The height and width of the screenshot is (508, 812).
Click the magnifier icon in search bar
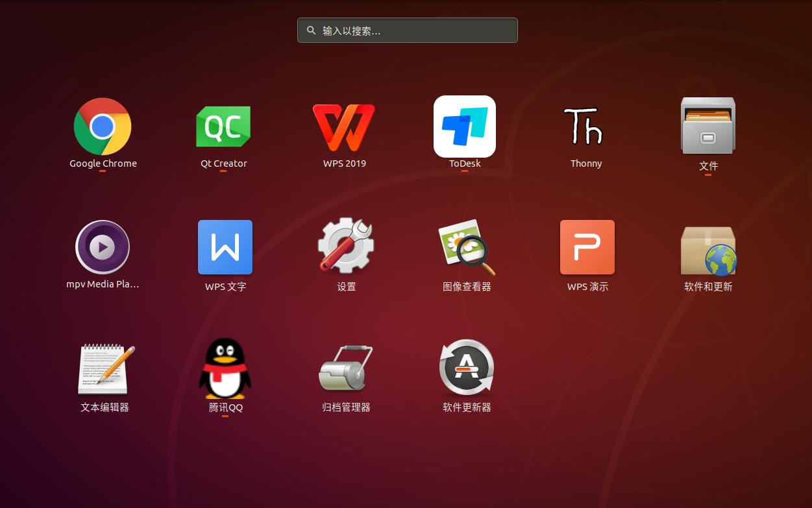(x=312, y=30)
